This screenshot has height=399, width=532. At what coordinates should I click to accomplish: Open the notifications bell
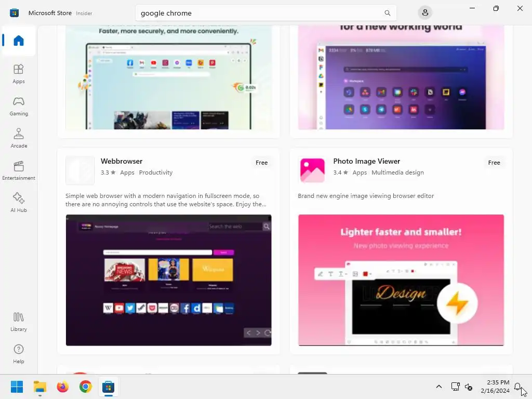coord(517,387)
